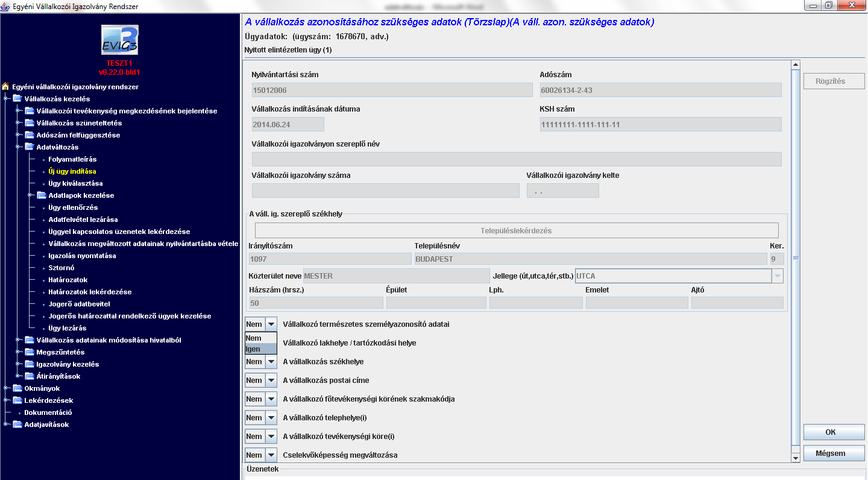The width and height of the screenshot is (868, 480).
Task: Click the home icon beside Egyéni vállalkozói igazolvány rendszer
Action: [x=5, y=87]
